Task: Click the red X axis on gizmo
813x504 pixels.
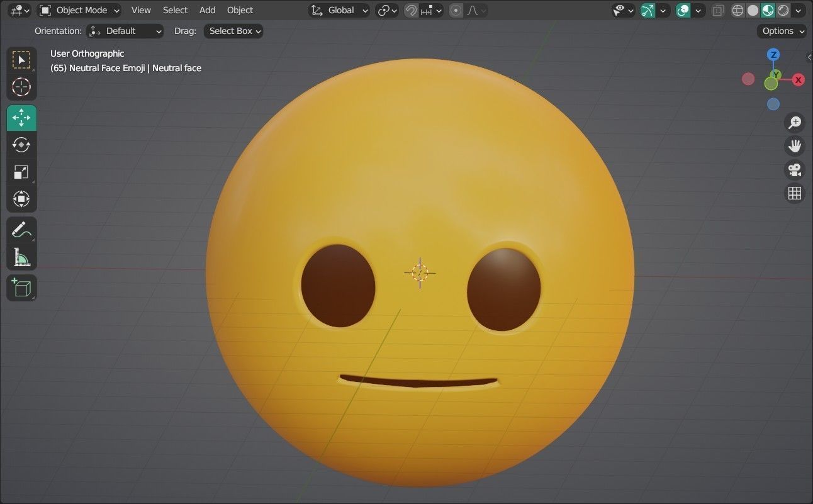Action: pos(799,79)
